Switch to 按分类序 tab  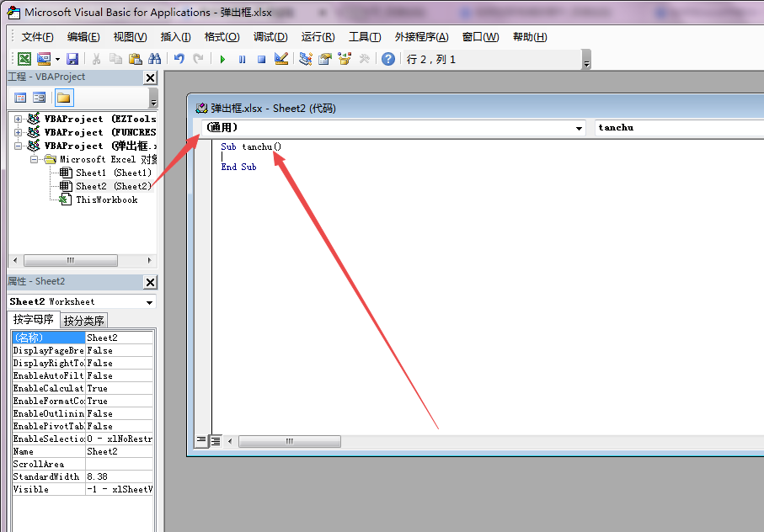(x=83, y=321)
